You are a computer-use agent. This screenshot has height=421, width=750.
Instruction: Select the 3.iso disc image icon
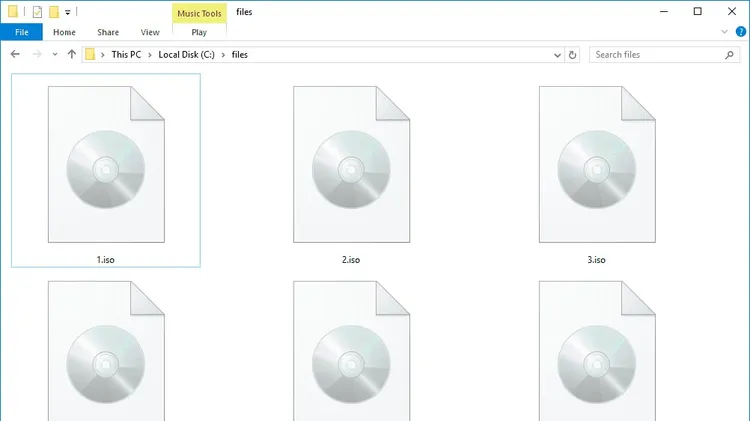pos(597,164)
